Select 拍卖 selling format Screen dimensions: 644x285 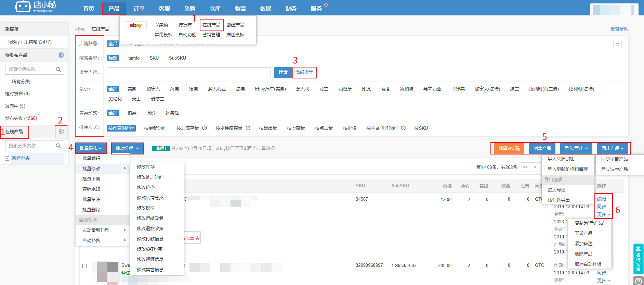coord(132,113)
